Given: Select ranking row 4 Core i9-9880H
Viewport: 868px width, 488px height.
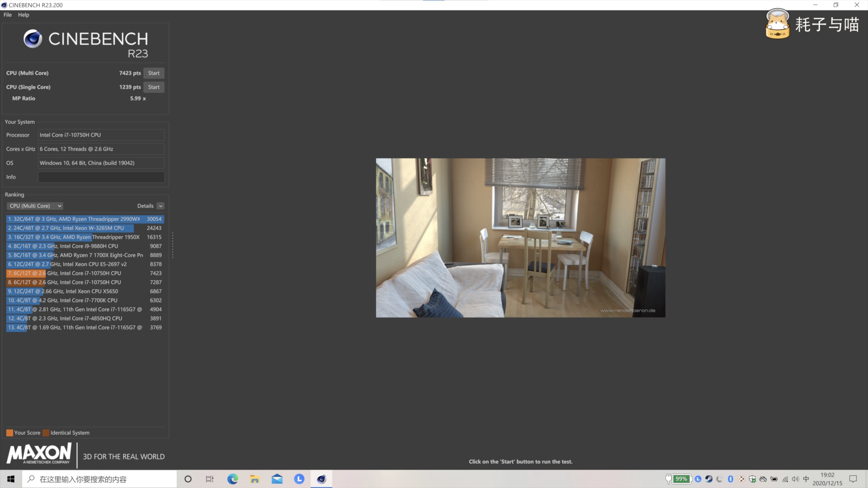Looking at the screenshot, I should (x=85, y=246).
